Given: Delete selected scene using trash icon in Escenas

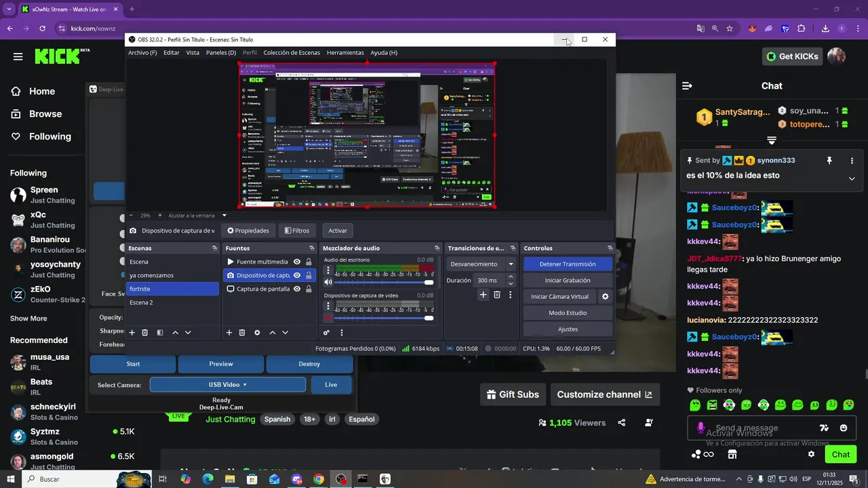Looking at the screenshot, I should coord(145,333).
